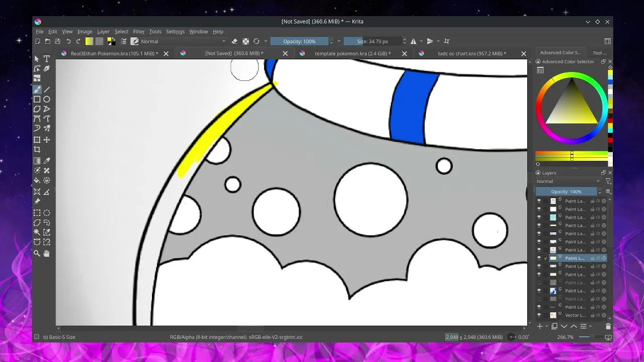Open the add layer type dropdown arrow
Viewport: 644px width, 362px height.
coord(546,326)
